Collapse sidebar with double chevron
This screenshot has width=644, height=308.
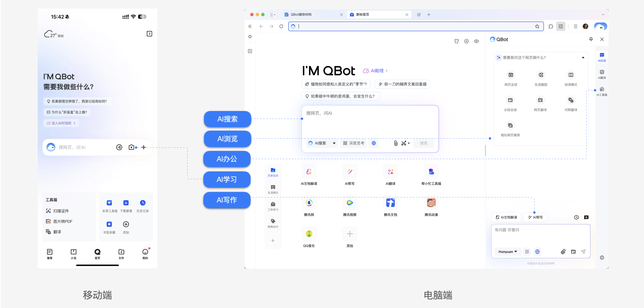tap(250, 26)
